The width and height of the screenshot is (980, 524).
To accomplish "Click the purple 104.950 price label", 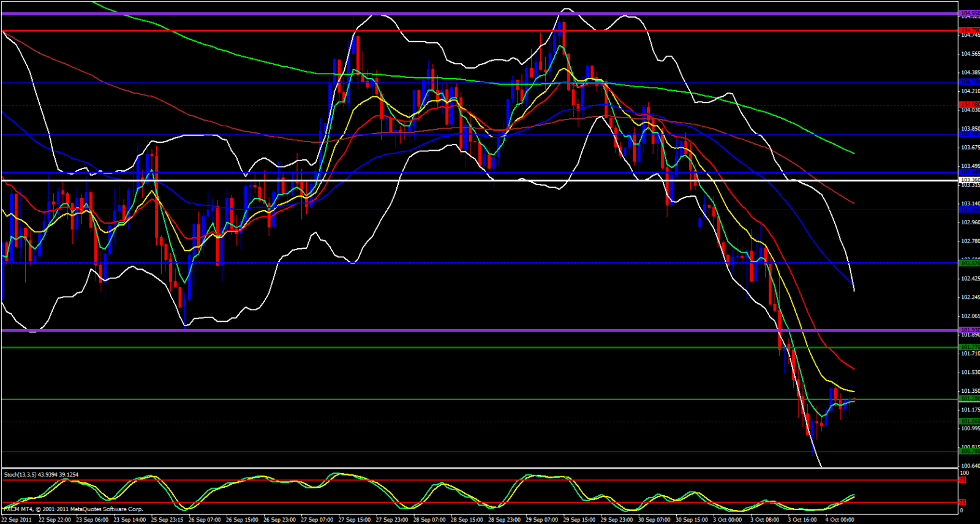I will pos(969,13).
